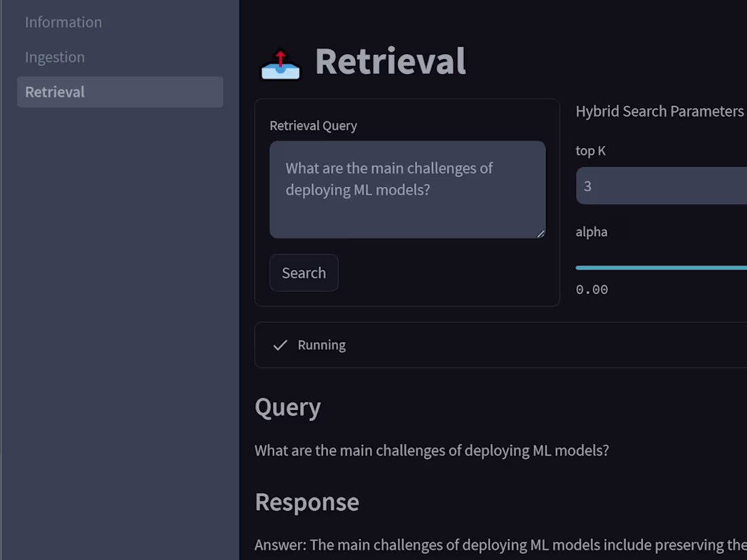The height and width of the screenshot is (560, 747).
Task: Expand the Running status panel
Action: [500, 345]
